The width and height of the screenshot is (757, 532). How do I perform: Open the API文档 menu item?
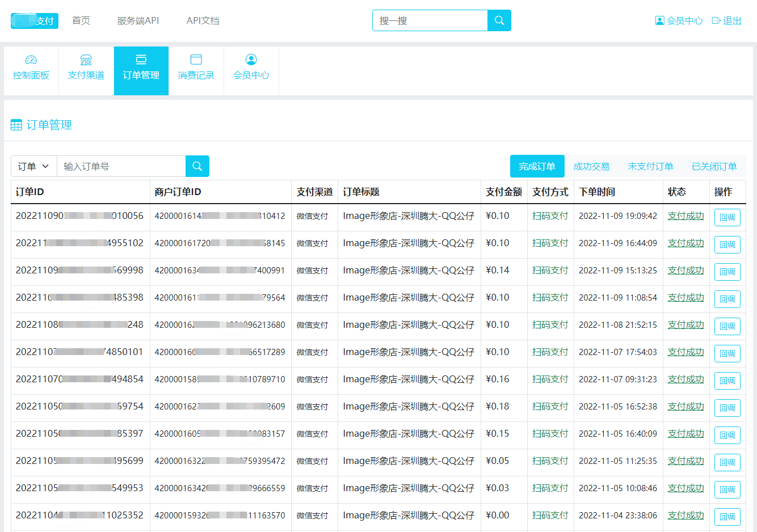coord(203,20)
